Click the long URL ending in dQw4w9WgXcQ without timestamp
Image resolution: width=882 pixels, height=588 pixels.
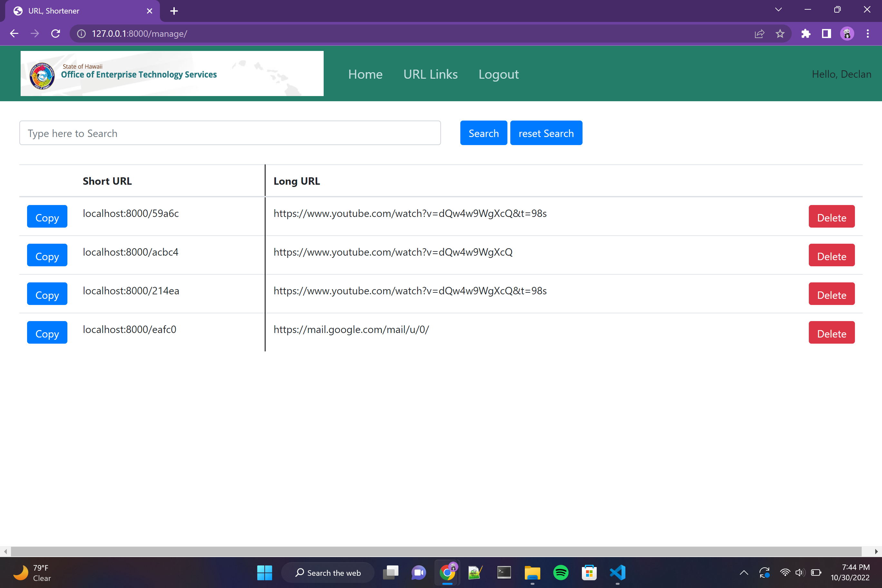(393, 252)
